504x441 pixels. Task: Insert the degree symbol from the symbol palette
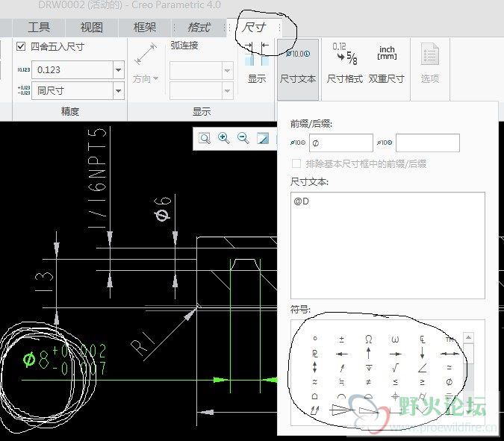click(x=315, y=339)
